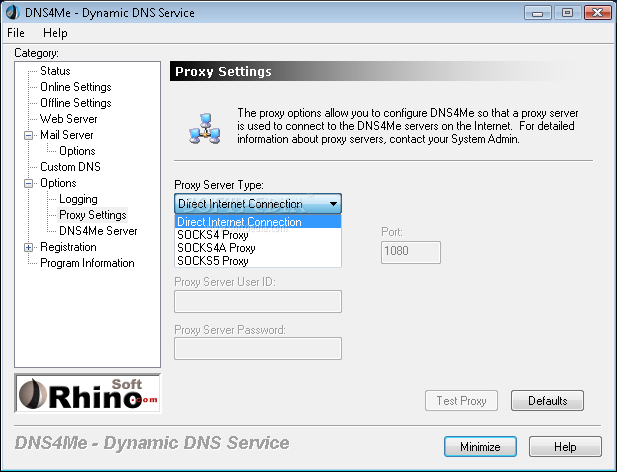This screenshot has height=472, width=617.
Task: Click the Rhino Soft logo banner
Action: coord(88,393)
